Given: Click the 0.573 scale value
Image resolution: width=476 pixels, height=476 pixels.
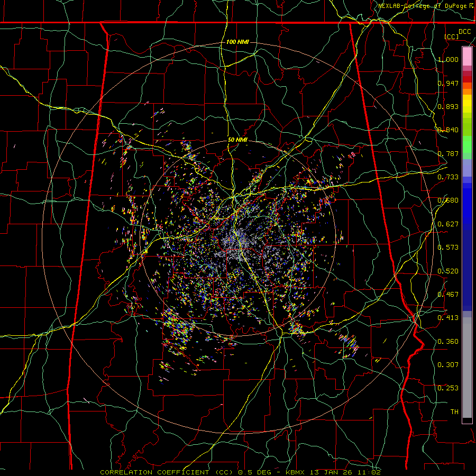Looking at the screenshot, I should coord(448,248).
